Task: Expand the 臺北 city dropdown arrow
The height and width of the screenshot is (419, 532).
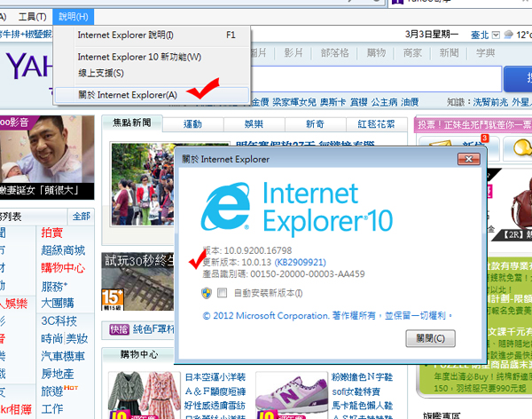Action: point(496,35)
